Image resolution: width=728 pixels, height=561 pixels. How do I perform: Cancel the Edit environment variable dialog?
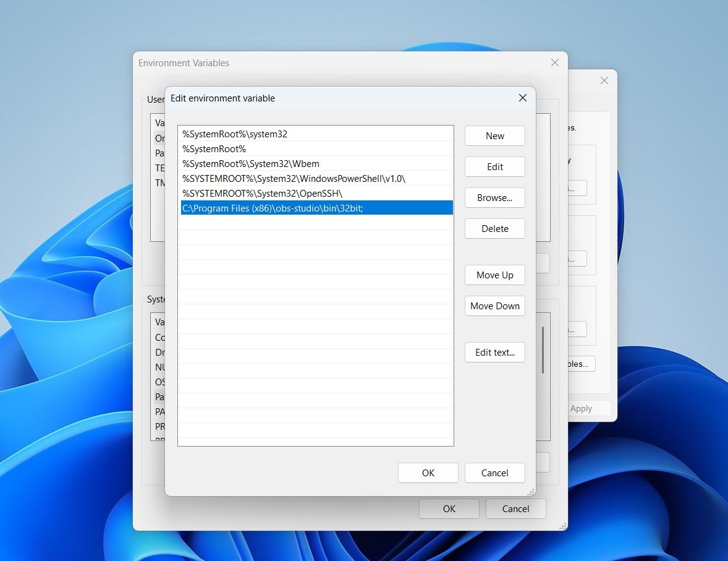[494, 473]
